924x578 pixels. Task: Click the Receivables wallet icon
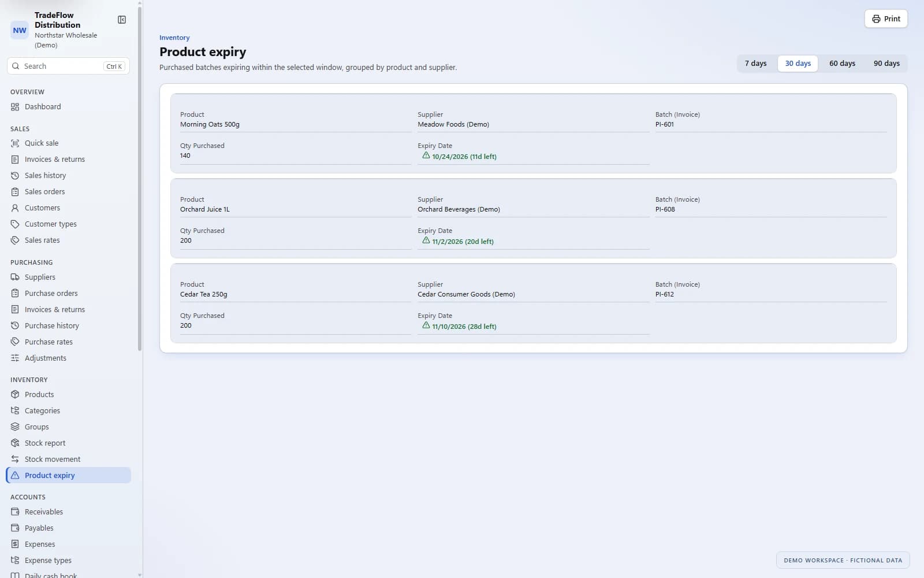click(x=15, y=512)
